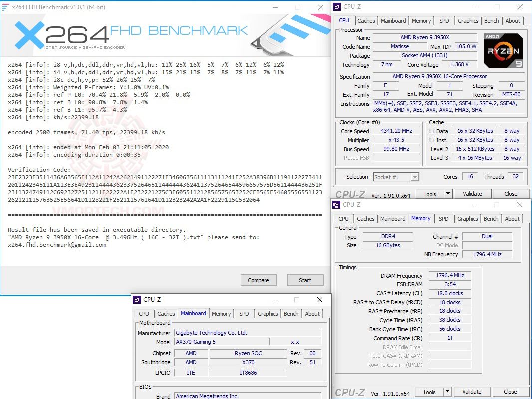532x399 pixels.
Task: Open the Mainboard tab in the top CPU-Z window
Action: point(393,20)
